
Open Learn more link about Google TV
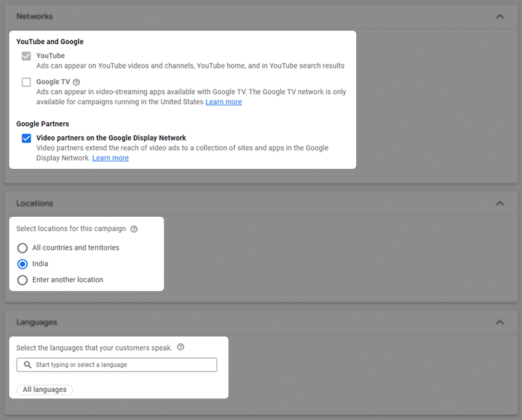pos(224,102)
